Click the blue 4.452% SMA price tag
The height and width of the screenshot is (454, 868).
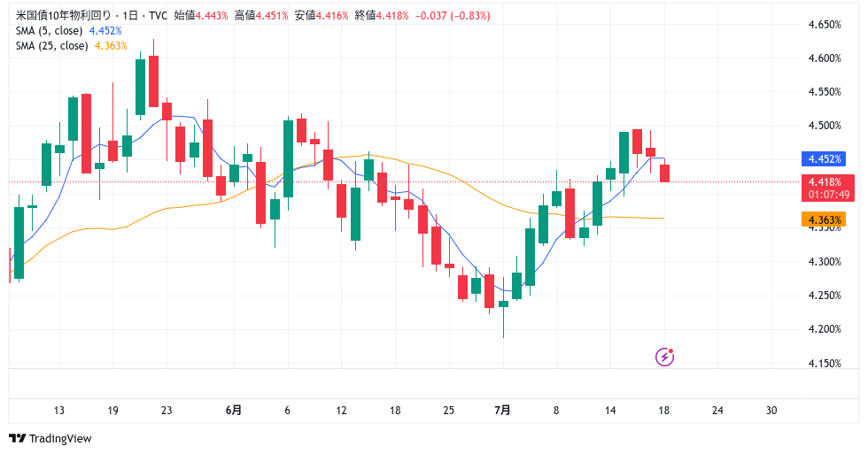[x=824, y=159]
